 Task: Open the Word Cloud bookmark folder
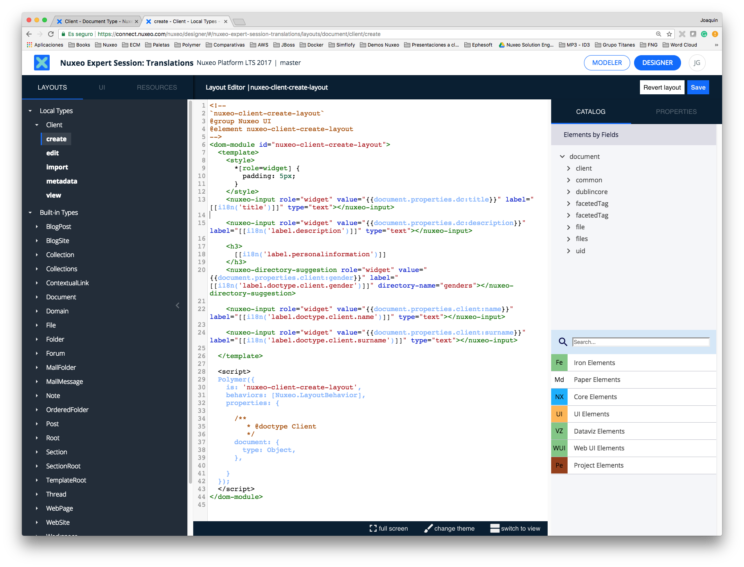(x=679, y=45)
